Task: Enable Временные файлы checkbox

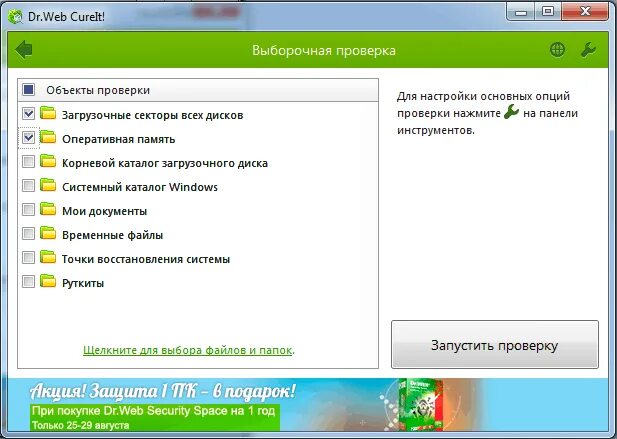Action: tap(28, 234)
